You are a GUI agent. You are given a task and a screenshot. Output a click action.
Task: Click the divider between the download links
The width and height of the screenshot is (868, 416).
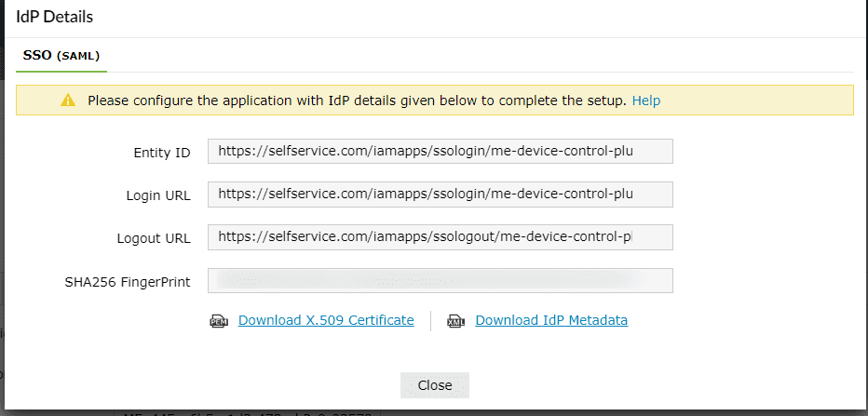pyautogui.click(x=431, y=320)
